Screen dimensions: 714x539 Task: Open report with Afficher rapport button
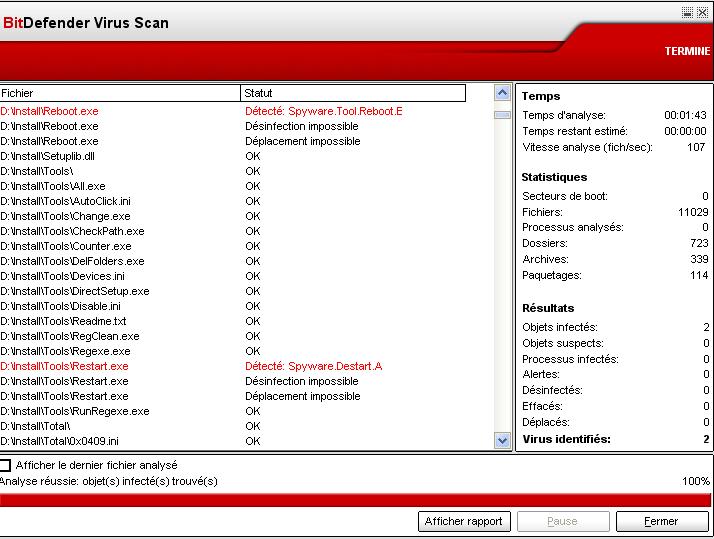click(x=464, y=521)
